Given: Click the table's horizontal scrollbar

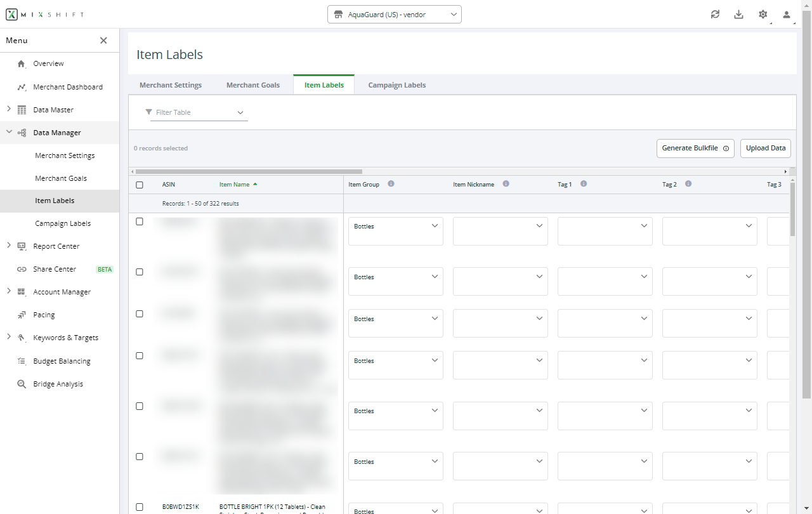Looking at the screenshot, I should pyautogui.click(x=249, y=171).
